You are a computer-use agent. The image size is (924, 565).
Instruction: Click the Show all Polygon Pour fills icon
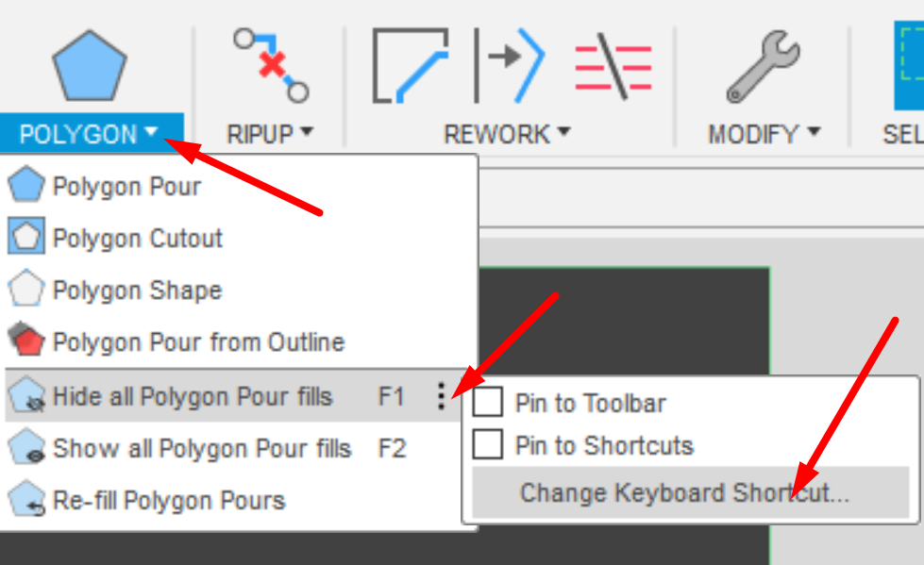(25, 448)
